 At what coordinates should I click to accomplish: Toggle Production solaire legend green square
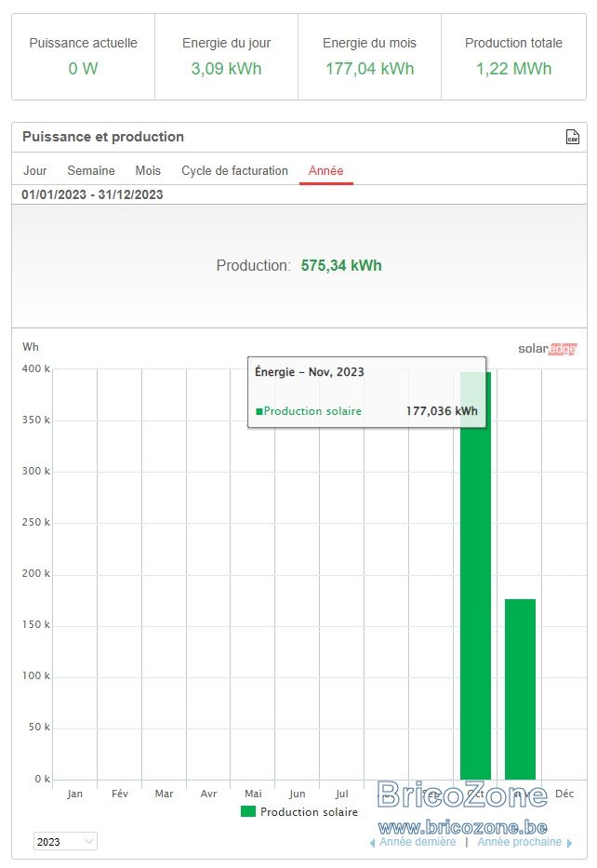[x=248, y=811]
